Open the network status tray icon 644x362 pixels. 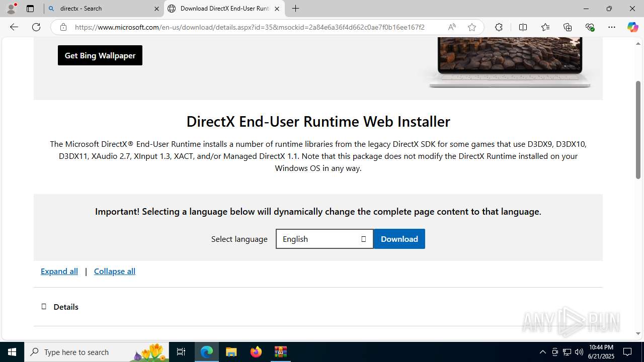click(567, 352)
